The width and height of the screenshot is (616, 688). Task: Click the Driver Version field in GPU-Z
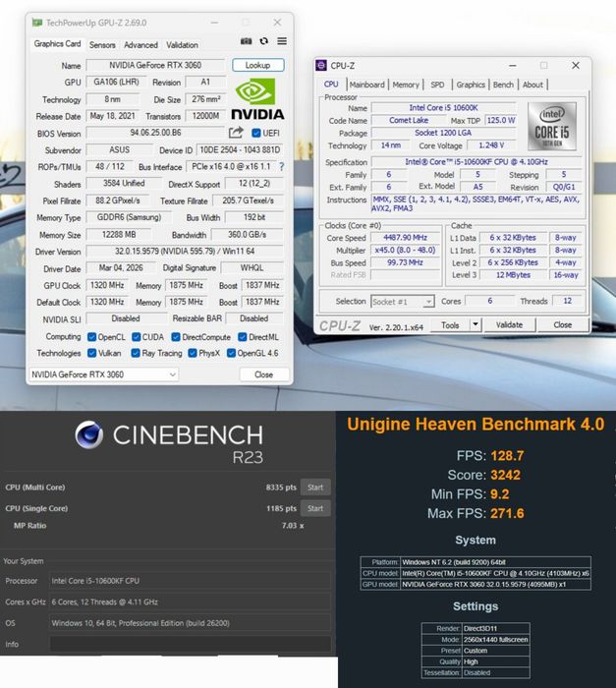[x=185, y=252]
